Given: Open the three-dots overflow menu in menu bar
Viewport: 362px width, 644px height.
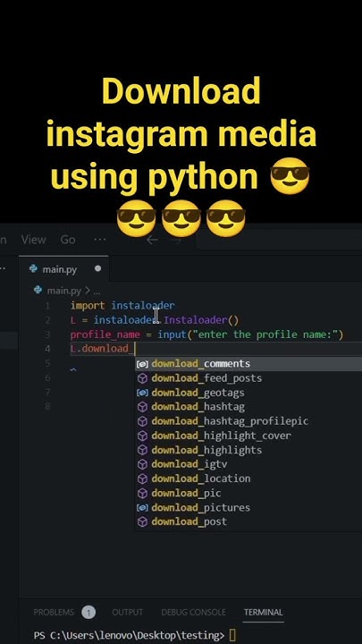Looking at the screenshot, I should (x=100, y=240).
